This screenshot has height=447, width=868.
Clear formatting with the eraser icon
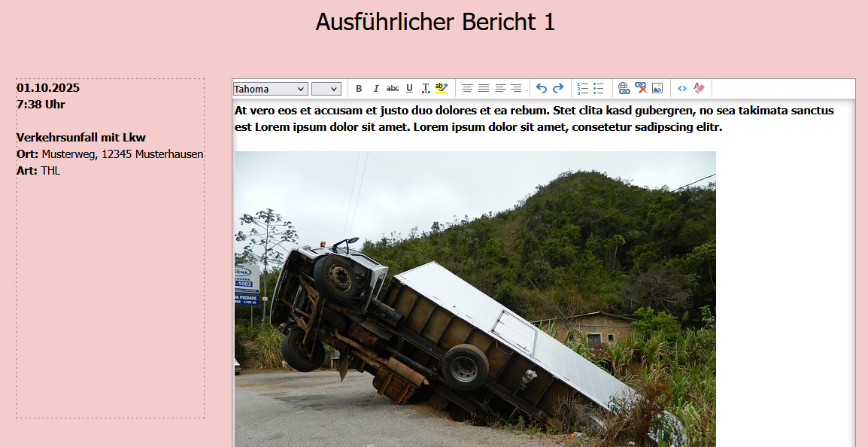(x=699, y=89)
